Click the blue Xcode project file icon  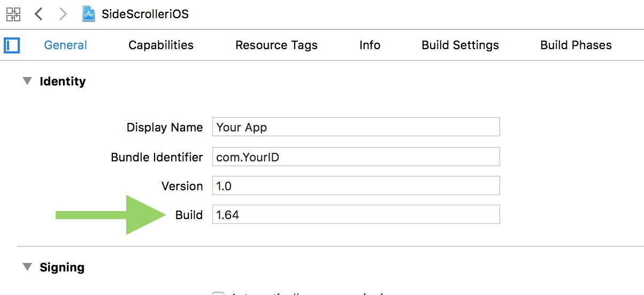click(89, 14)
